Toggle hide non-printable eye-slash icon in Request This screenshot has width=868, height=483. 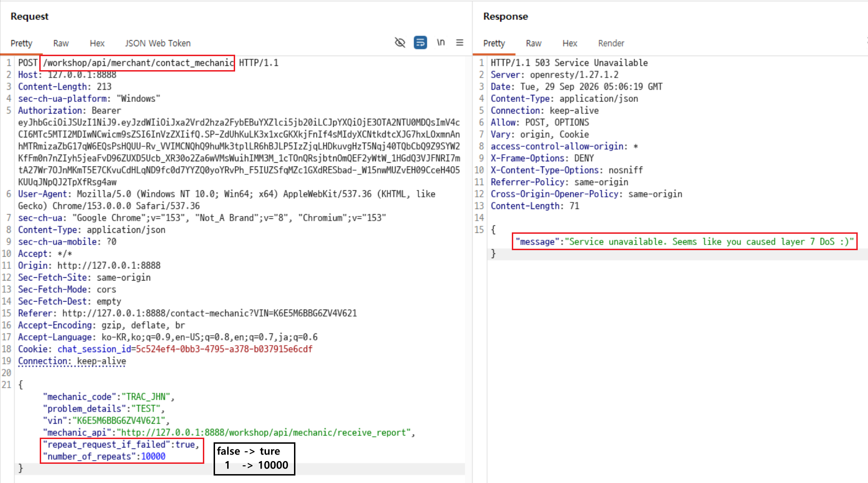point(400,43)
